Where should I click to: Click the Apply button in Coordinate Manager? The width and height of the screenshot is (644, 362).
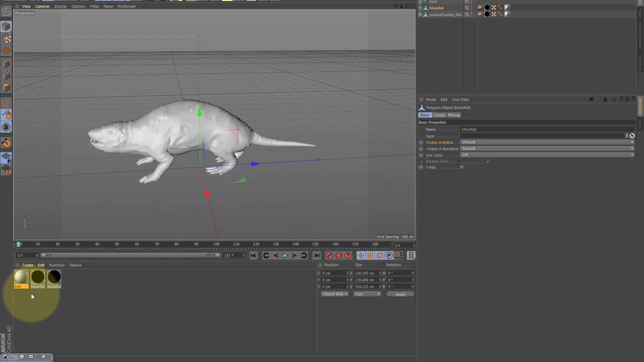click(x=400, y=294)
